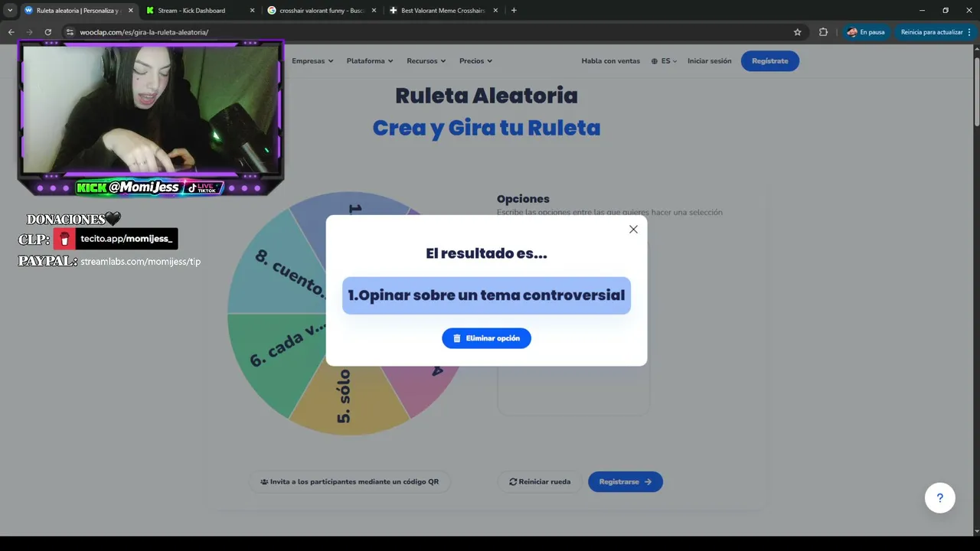Close the result dialog with X
Viewport: 980px width, 551px height.
(x=633, y=230)
